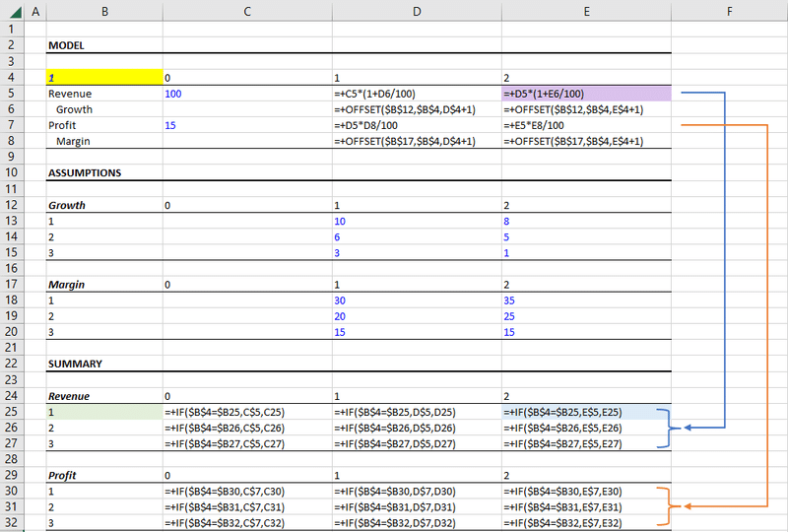
Task: Select margin value 30 in D18
Action: tap(340, 300)
